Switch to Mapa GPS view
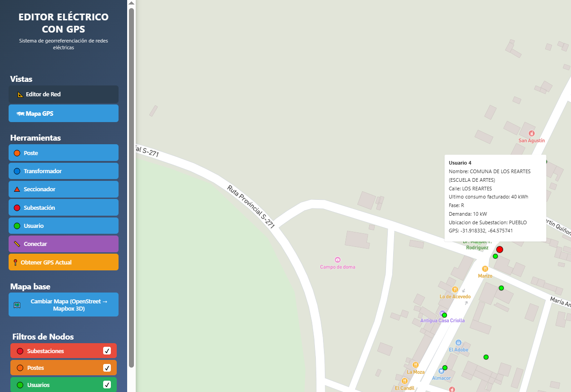Screen dimensions: 571x392 pos(63,113)
